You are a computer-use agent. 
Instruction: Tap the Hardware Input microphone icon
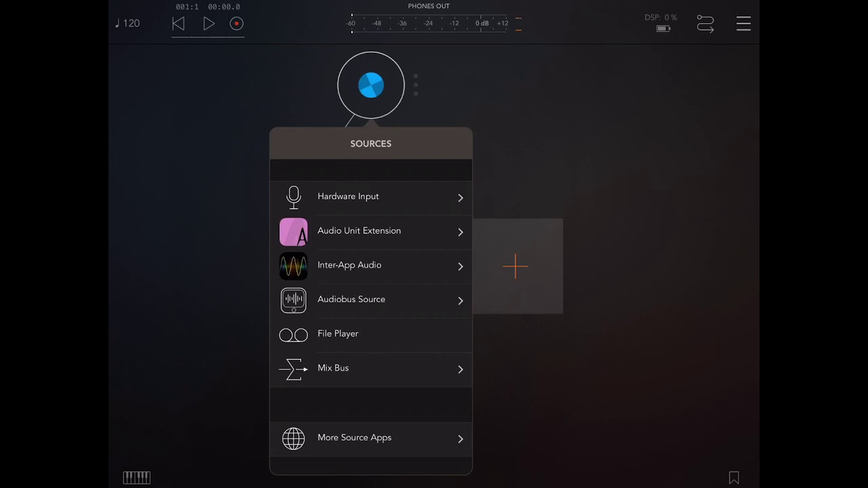pos(294,197)
